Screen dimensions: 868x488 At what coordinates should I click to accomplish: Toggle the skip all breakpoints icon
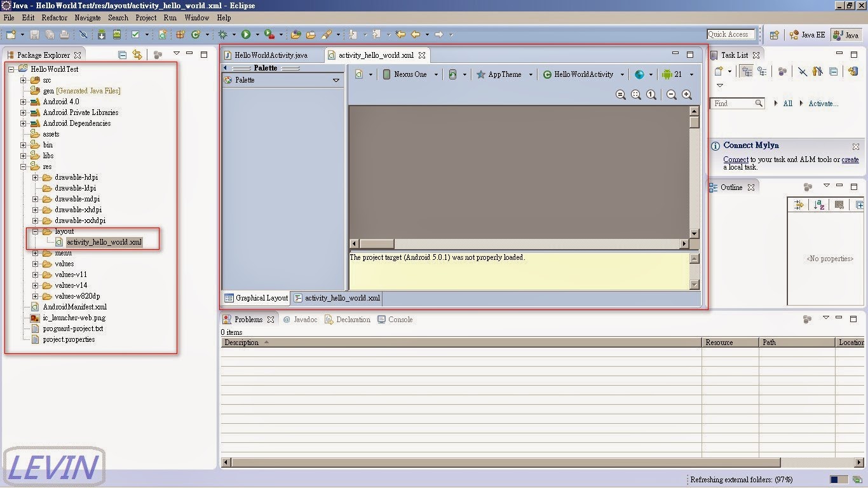point(83,35)
